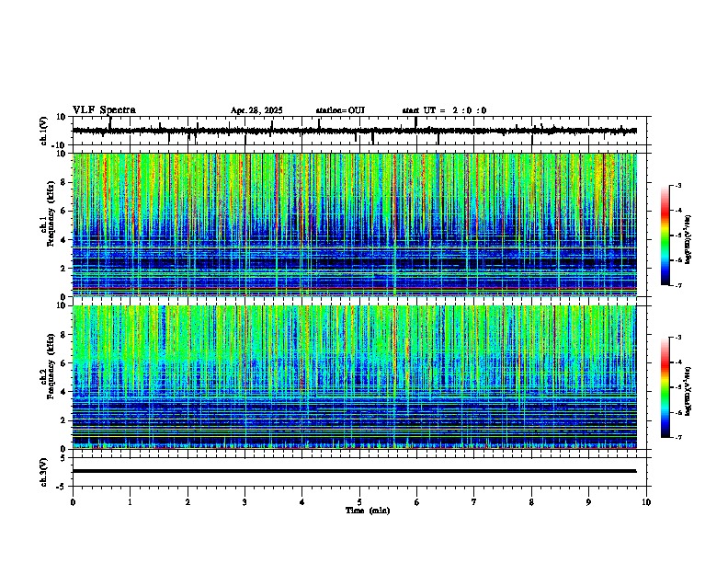Screen dimensions: 728x563
Task: Click the "-5" tick on ch.3(V) axis
Action: (62, 486)
